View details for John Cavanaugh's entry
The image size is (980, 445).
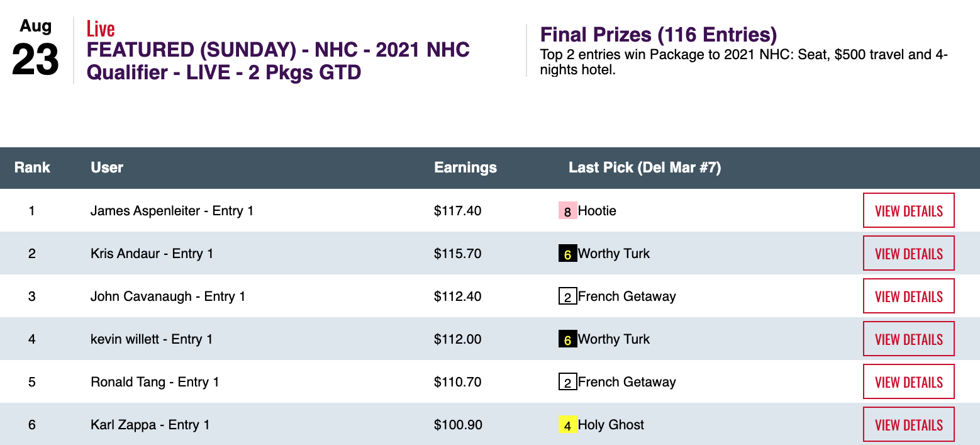[x=908, y=296]
